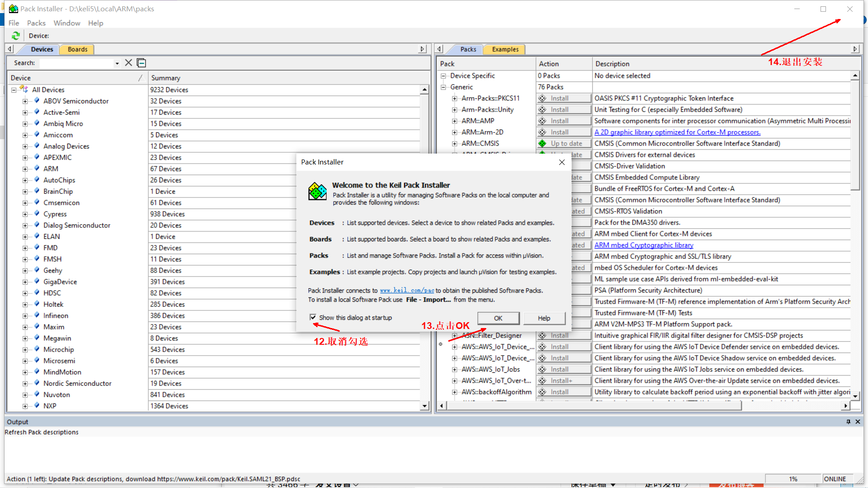Click the green refresh packs icon
The image size is (868, 488).
tap(16, 36)
